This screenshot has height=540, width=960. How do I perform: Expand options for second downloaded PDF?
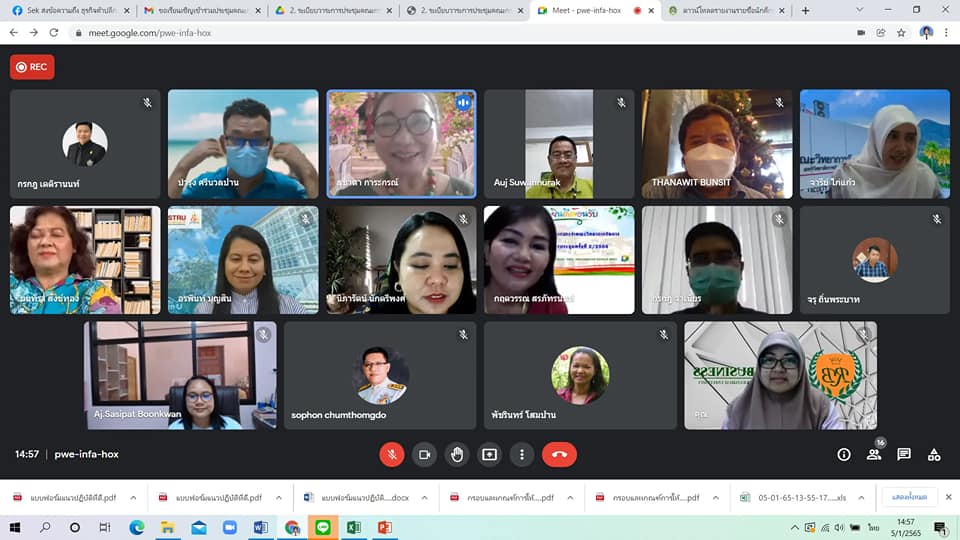pyautogui.click(x=279, y=498)
